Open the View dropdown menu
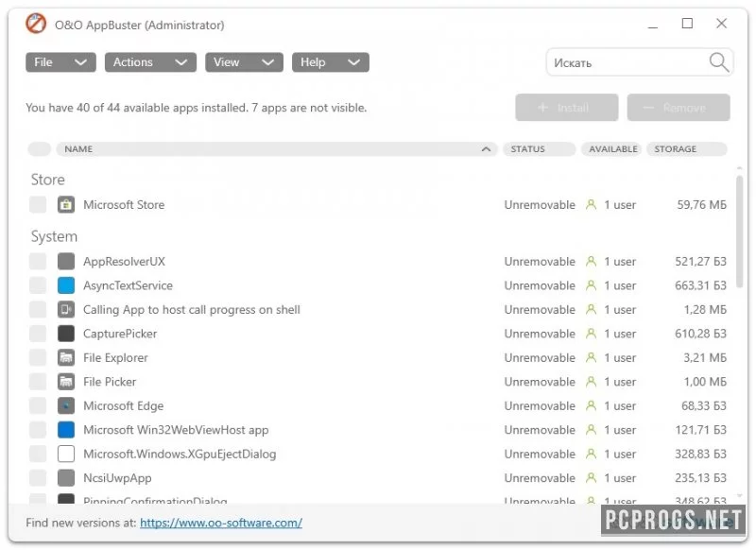 coord(244,62)
